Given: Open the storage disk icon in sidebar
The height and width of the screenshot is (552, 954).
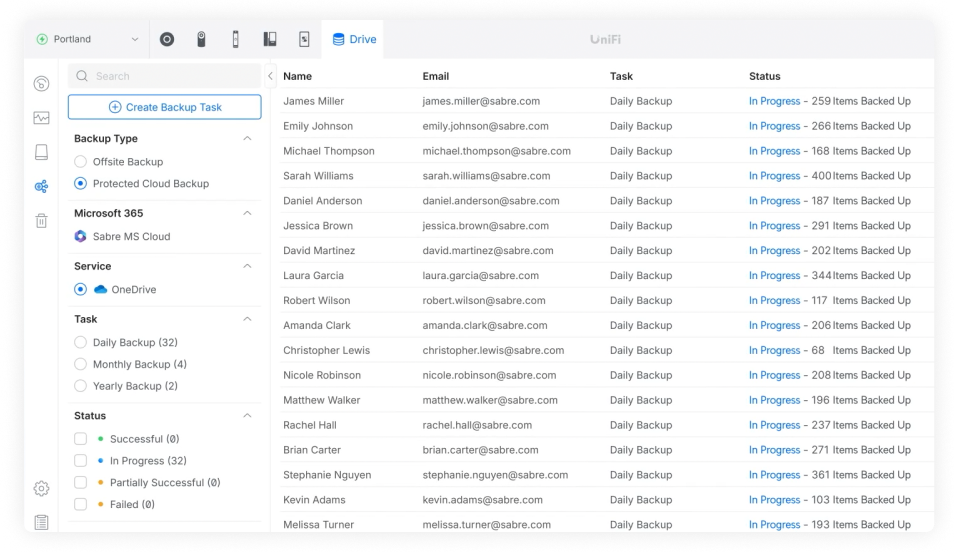Looking at the screenshot, I should click(41, 152).
